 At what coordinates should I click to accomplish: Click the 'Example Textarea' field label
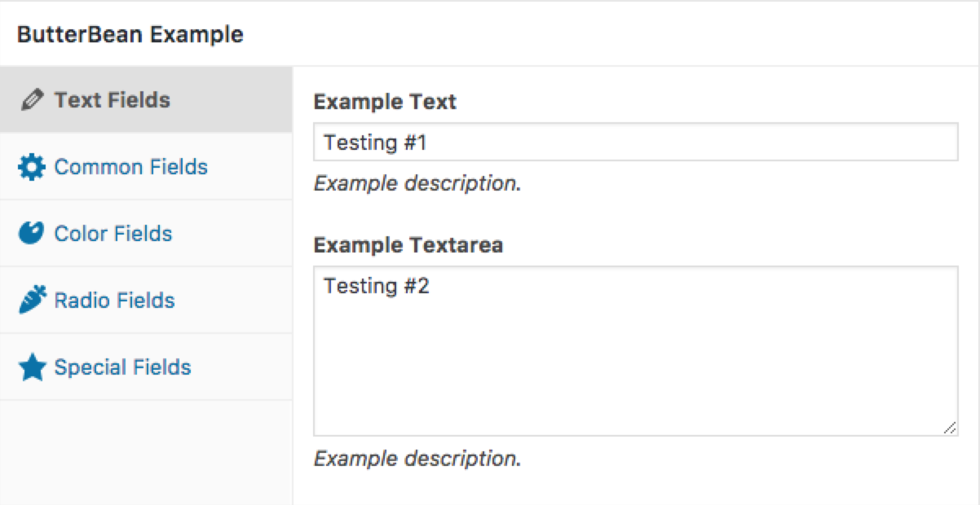pyautogui.click(x=408, y=245)
